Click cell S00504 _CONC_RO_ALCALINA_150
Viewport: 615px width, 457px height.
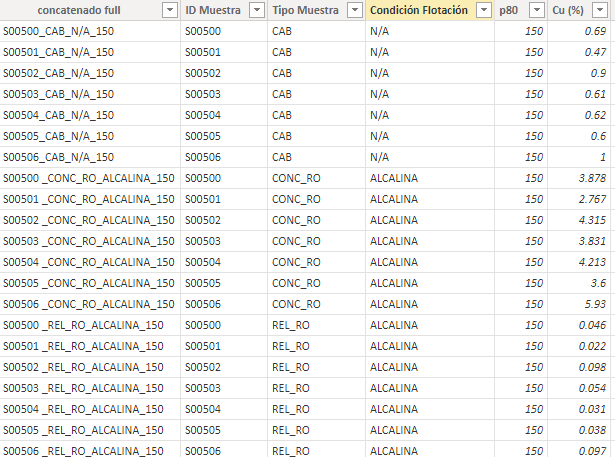click(90, 262)
